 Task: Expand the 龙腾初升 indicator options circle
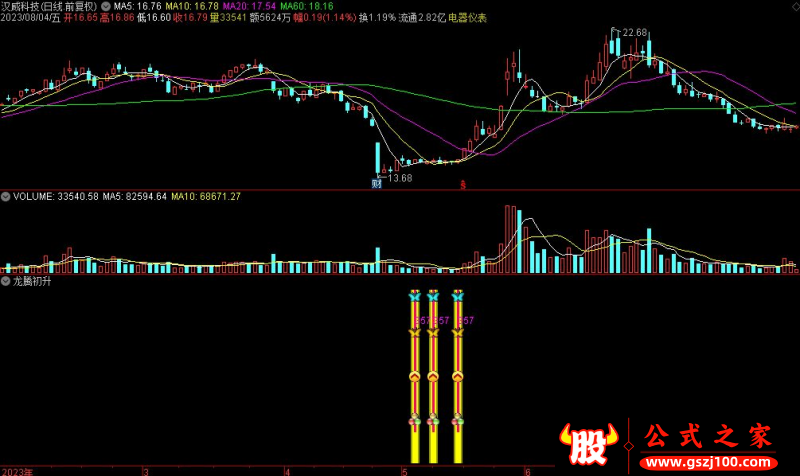6,281
